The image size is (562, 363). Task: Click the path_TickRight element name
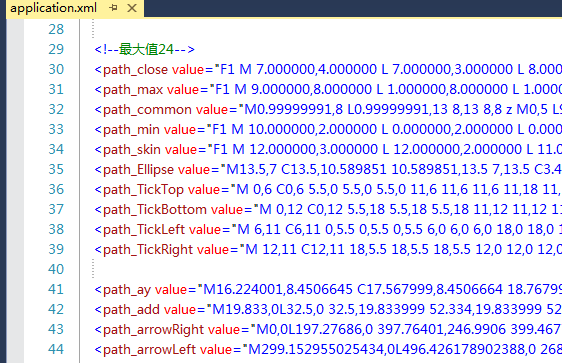click(x=148, y=250)
